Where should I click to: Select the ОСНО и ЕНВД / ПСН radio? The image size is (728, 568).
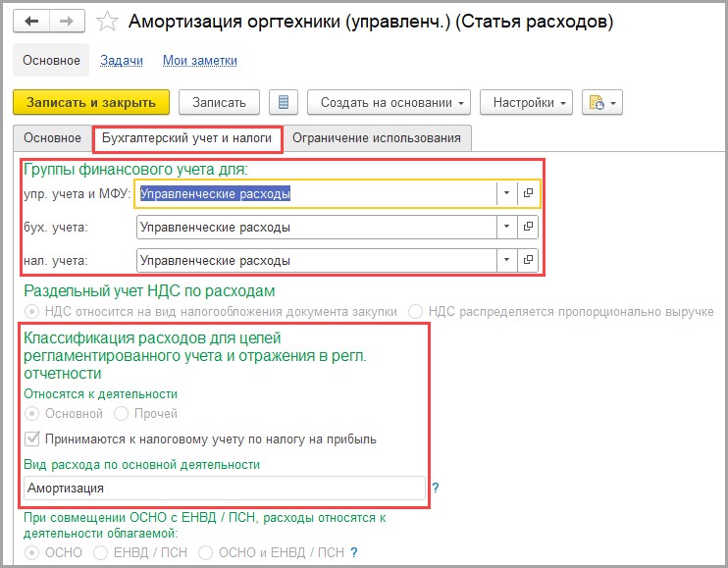[x=205, y=552]
